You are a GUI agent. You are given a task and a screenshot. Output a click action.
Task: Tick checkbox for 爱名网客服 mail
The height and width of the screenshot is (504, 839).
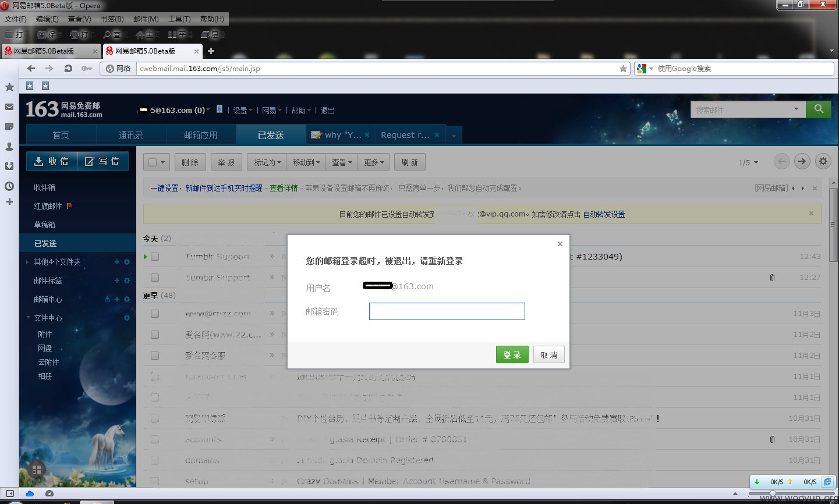(x=155, y=356)
